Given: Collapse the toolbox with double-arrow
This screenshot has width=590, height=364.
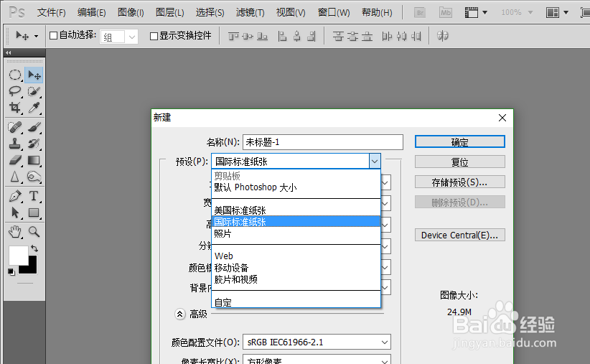Looking at the screenshot, I should tap(9, 52).
